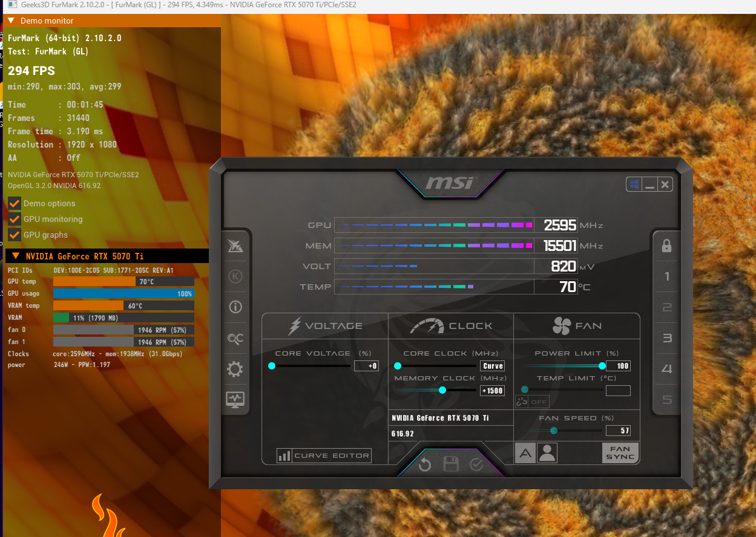This screenshot has width=756, height=537.
Task: Click power limit slider handle
Action: 602,366
